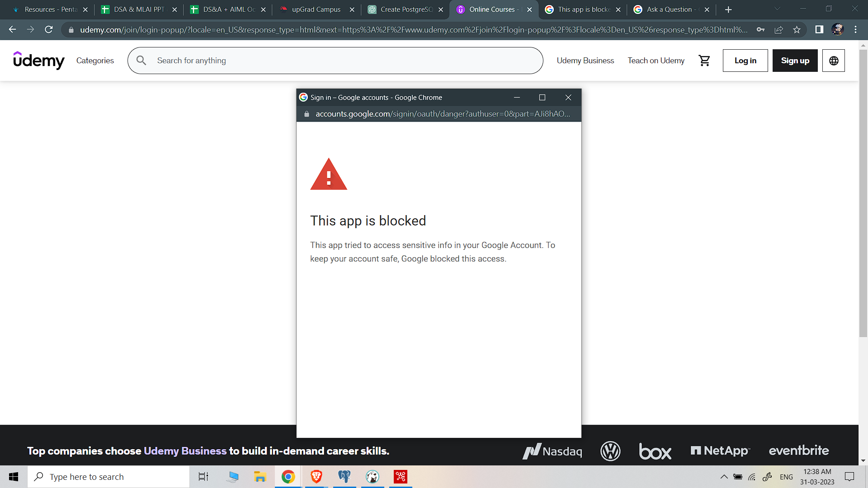Show hidden system tray icons

(x=724, y=477)
